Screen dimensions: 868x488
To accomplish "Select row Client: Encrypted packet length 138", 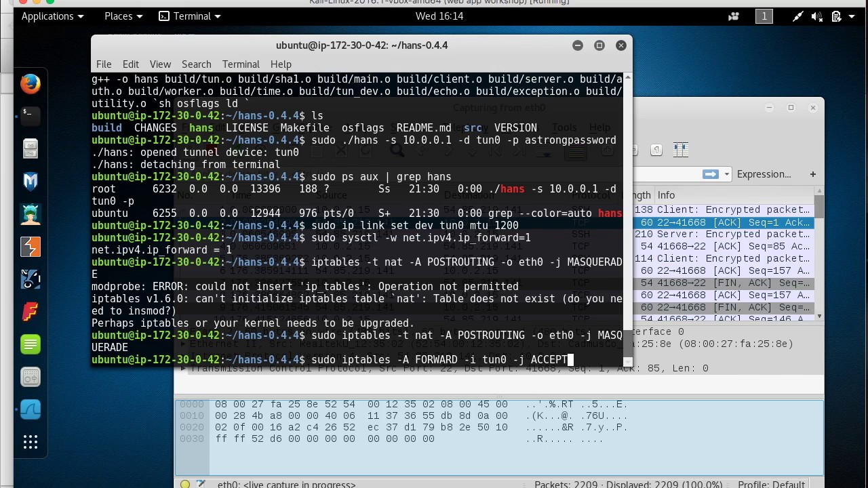I will pos(725,210).
